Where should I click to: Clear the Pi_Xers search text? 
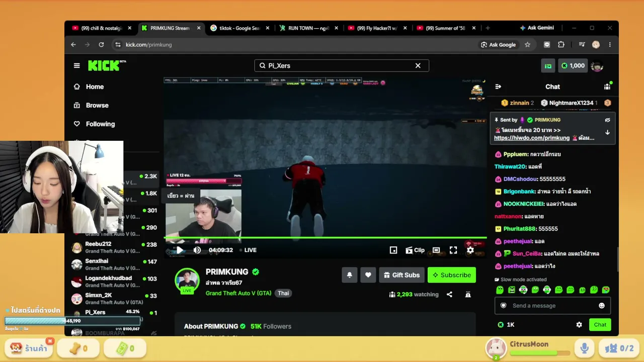(x=418, y=65)
